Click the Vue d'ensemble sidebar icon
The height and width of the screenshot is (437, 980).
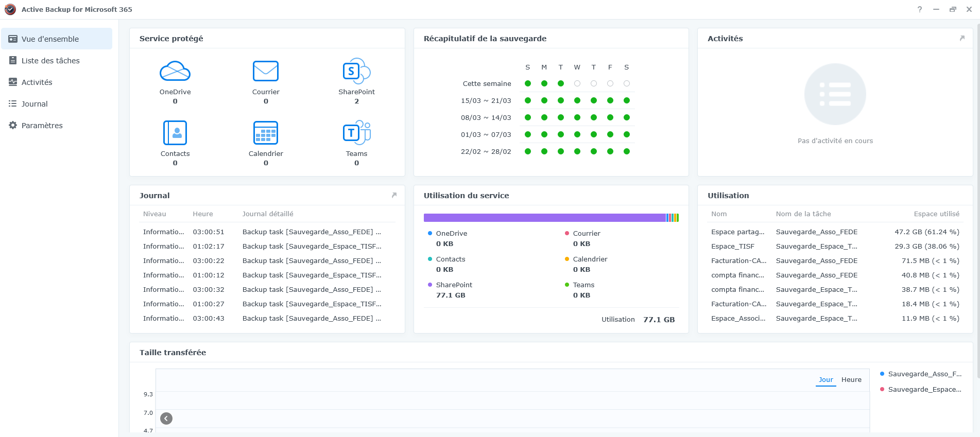point(13,39)
